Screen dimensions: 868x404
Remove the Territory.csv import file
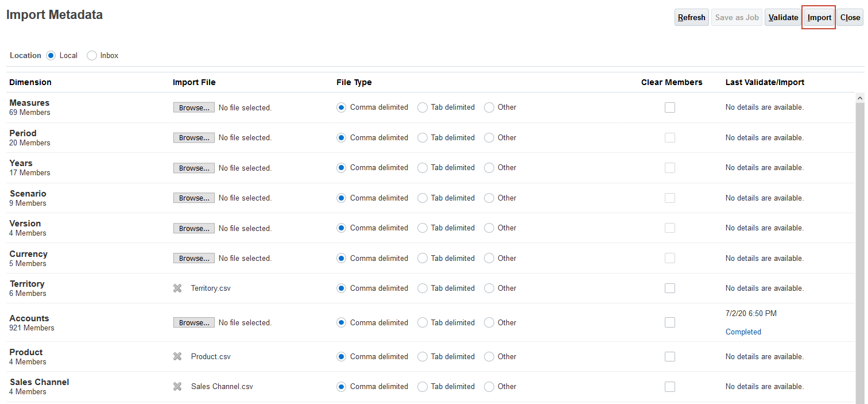coord(177,288)
